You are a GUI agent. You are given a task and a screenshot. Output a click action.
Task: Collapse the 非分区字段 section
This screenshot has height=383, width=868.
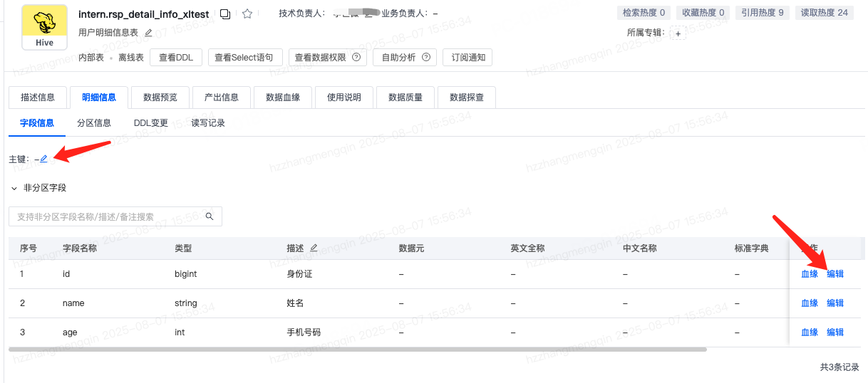14,188
